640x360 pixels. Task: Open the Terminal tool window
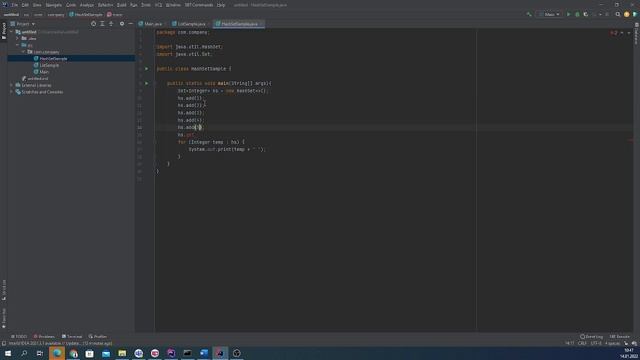[72, 336]
